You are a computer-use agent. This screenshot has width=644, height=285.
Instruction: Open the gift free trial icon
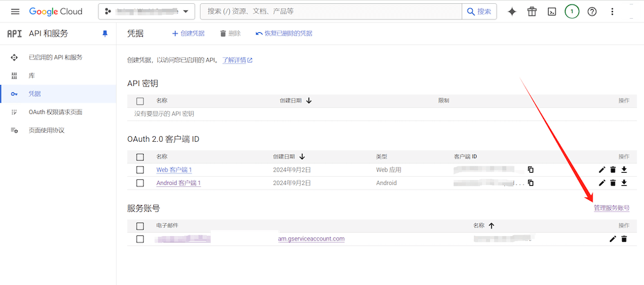531,12
